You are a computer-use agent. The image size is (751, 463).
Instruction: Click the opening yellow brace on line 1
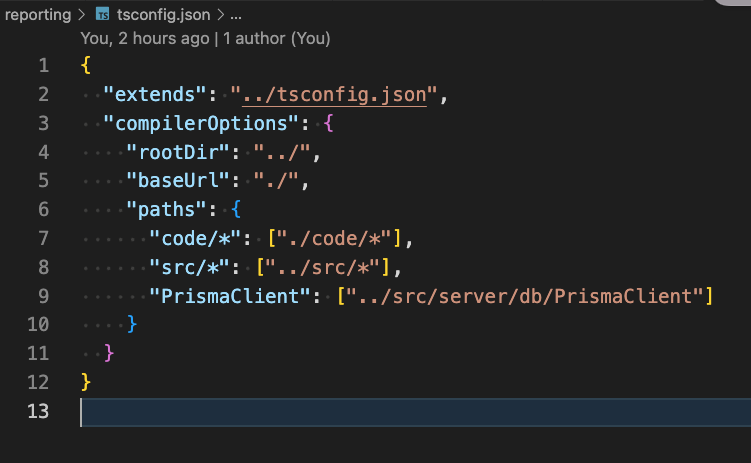click(x=86, y=65)
